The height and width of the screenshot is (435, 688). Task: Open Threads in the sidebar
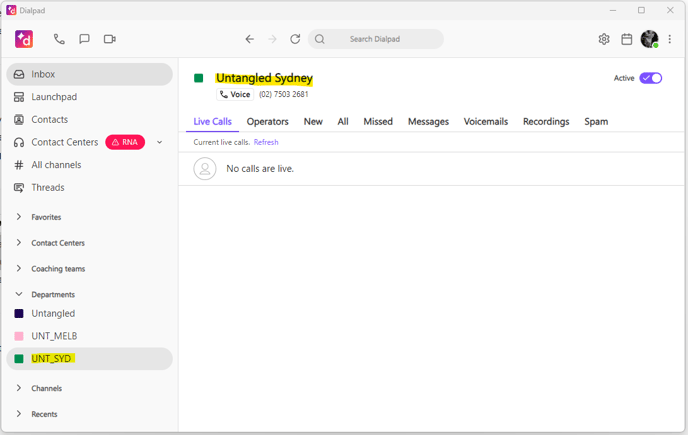[90, 188]
